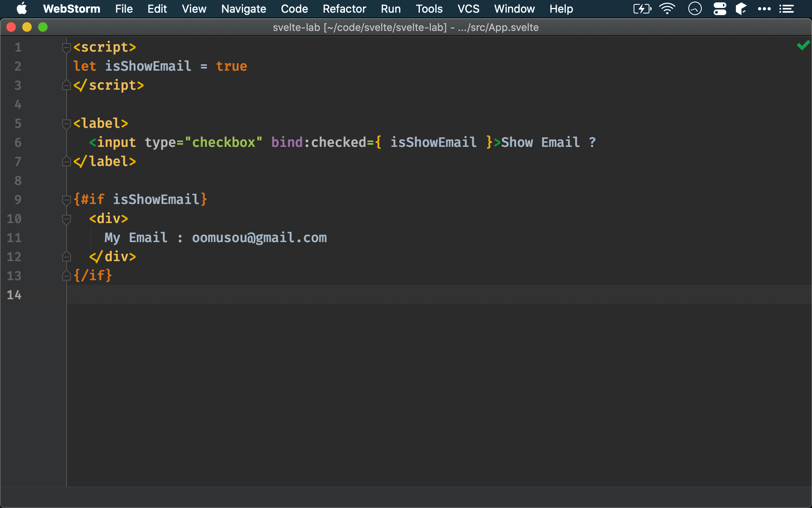This screenshot has width=812, height=508.
Task: Click the 'bind' directive text
Action: click(x=287, y=142)
